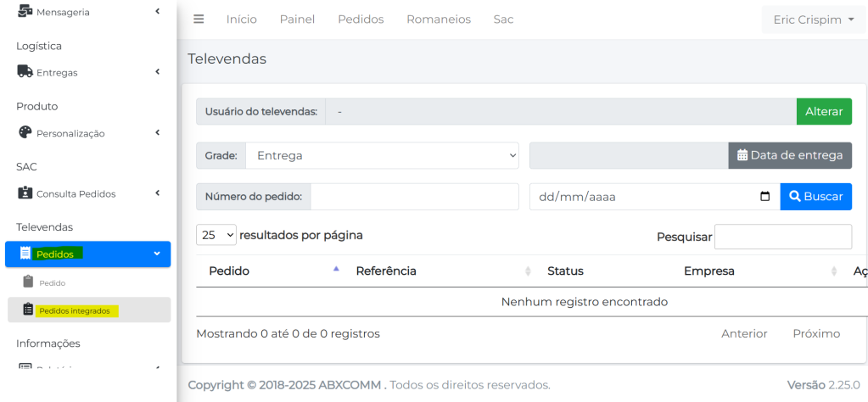Viewport: 868px width, 402px height.
Task: Open the Grade dropdown showing Entrega
Action: click(x=382, y=155)
